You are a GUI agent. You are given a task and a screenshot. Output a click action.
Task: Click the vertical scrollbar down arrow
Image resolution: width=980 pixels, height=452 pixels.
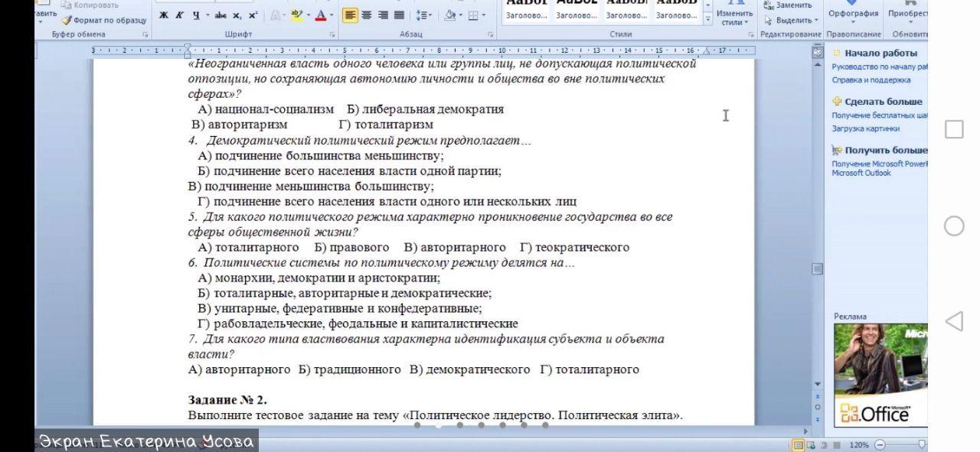click(817, 384)
